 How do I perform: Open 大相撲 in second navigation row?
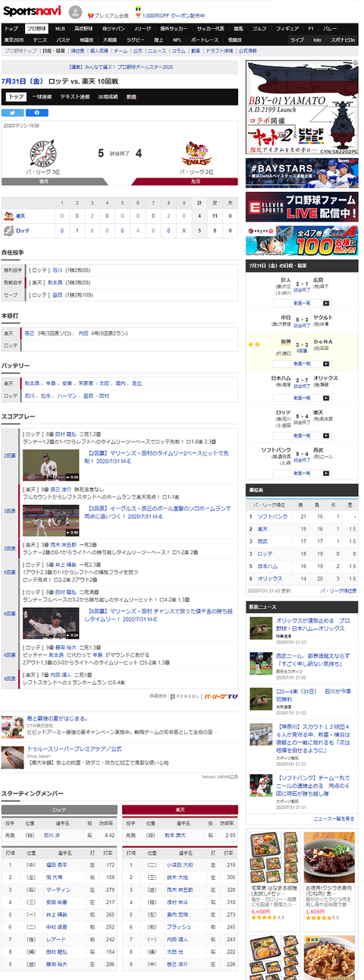click(x=110, y=39)
